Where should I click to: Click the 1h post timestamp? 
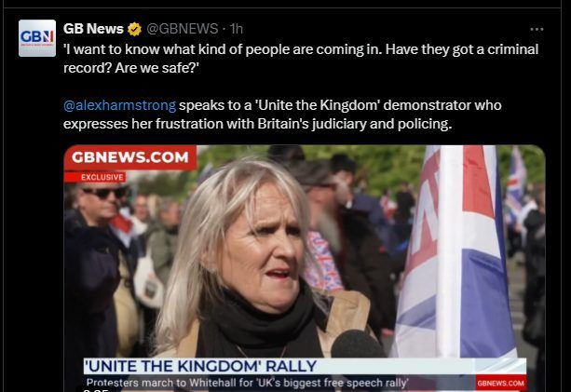click(x=237, y=29)
